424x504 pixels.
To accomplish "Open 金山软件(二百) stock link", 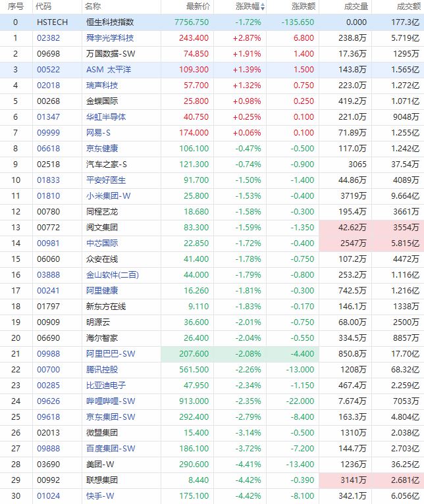I will [x=113, y=275].
